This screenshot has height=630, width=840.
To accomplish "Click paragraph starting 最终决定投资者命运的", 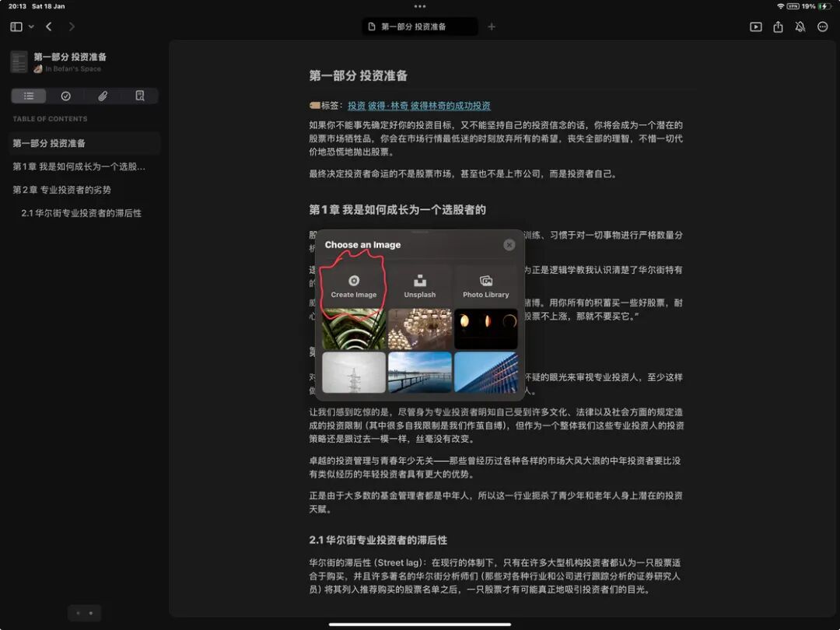I will (464, 173).
